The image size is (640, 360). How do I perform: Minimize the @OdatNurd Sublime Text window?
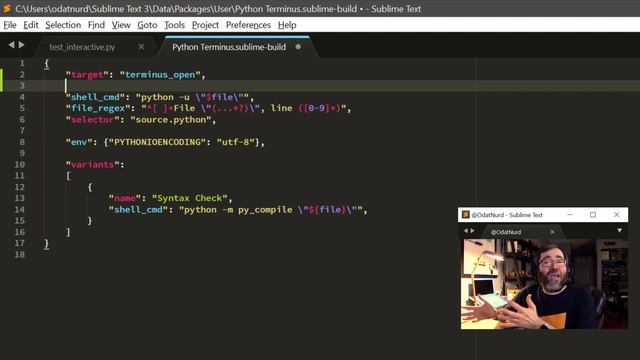click(570, 214)
